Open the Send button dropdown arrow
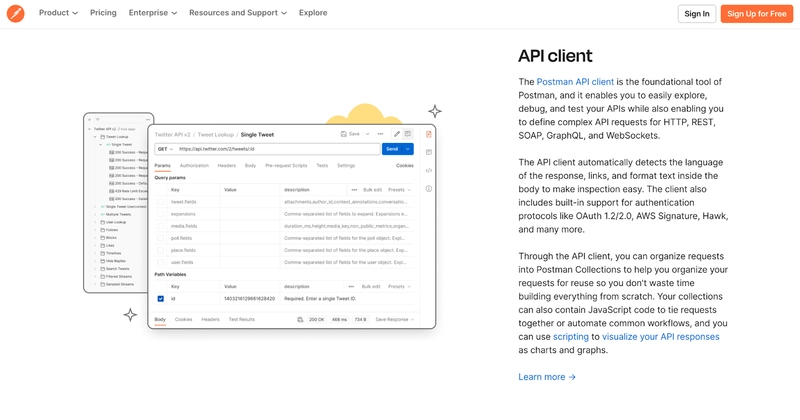 408,149
